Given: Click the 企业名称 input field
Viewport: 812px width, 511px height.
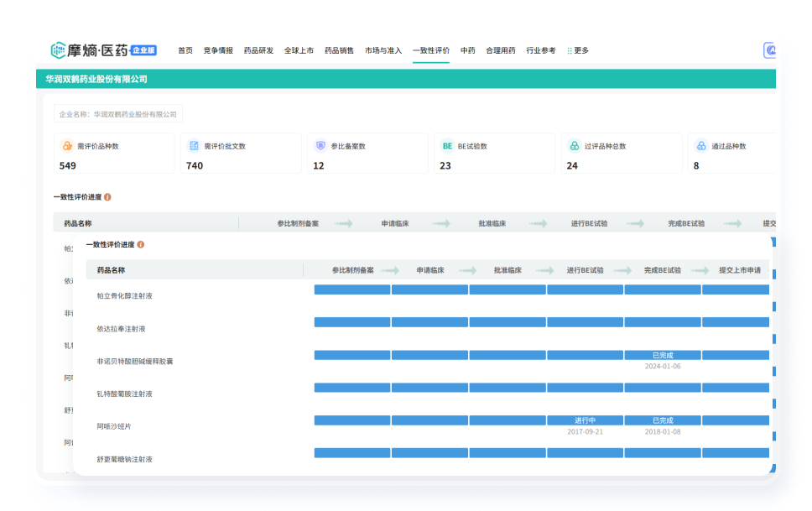Looking at the screenshot, I should pos(118,114).
